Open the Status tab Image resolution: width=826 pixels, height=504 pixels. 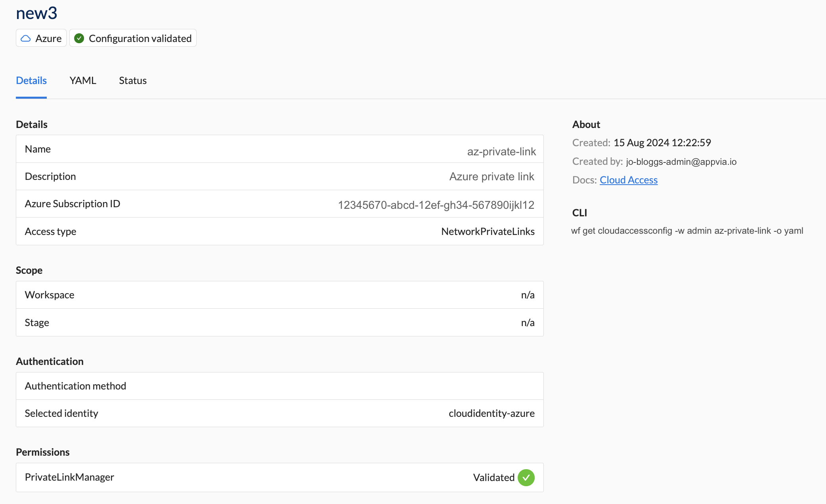tap(133, 80)
